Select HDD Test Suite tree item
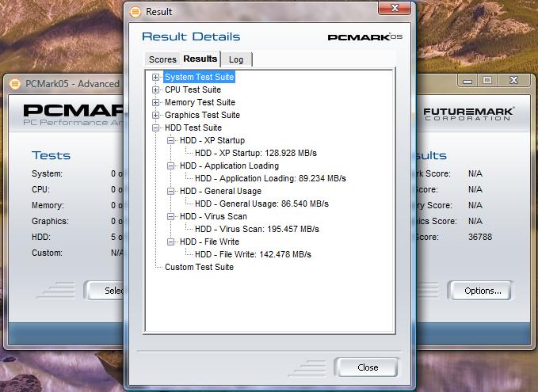This screenshot has height=392, width=538. click(193, 128)
